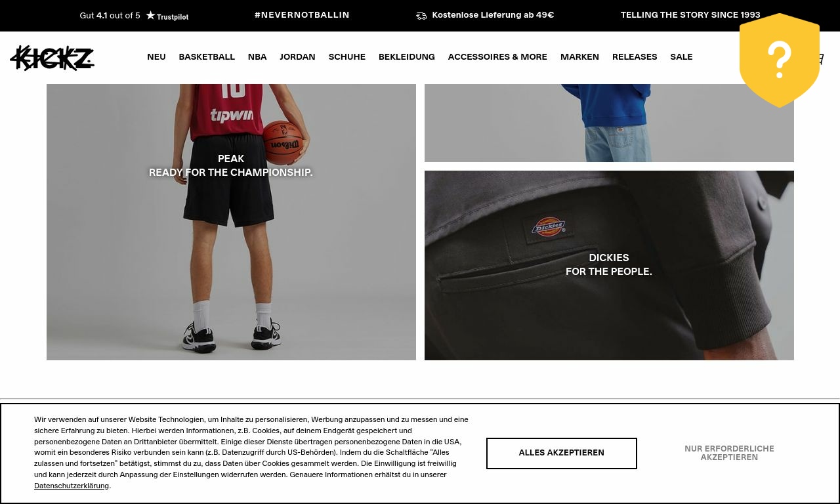
Task: Open the JORDAN menu item
Action: (x=297, y=57)
